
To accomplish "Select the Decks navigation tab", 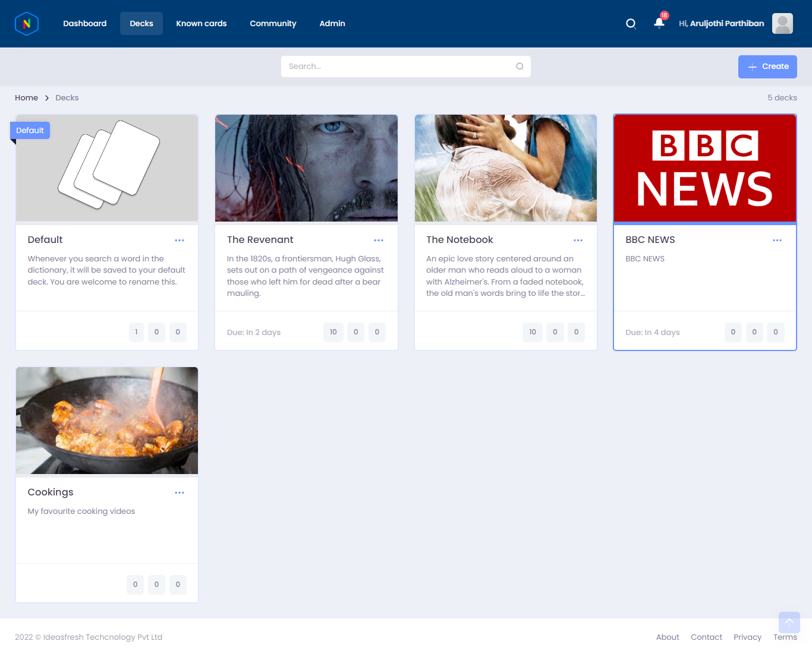I will coord(141,24).
